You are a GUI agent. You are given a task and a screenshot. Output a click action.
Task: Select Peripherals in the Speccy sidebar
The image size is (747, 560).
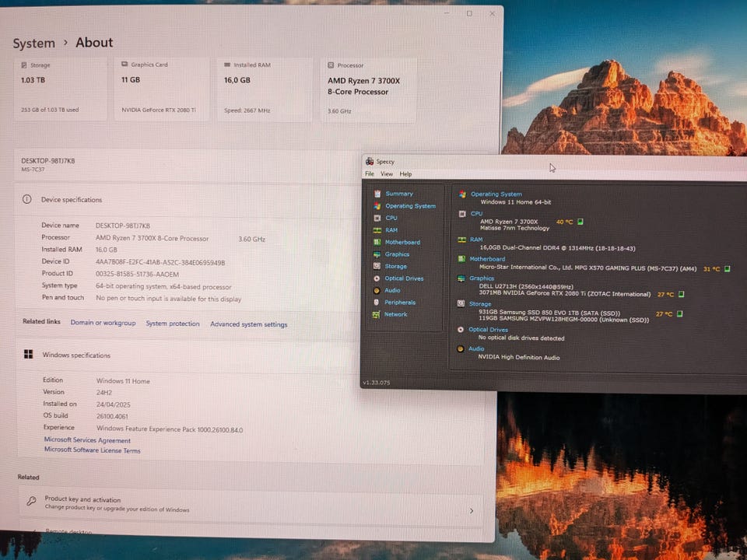pyautogui.click(x=400, y=303)
